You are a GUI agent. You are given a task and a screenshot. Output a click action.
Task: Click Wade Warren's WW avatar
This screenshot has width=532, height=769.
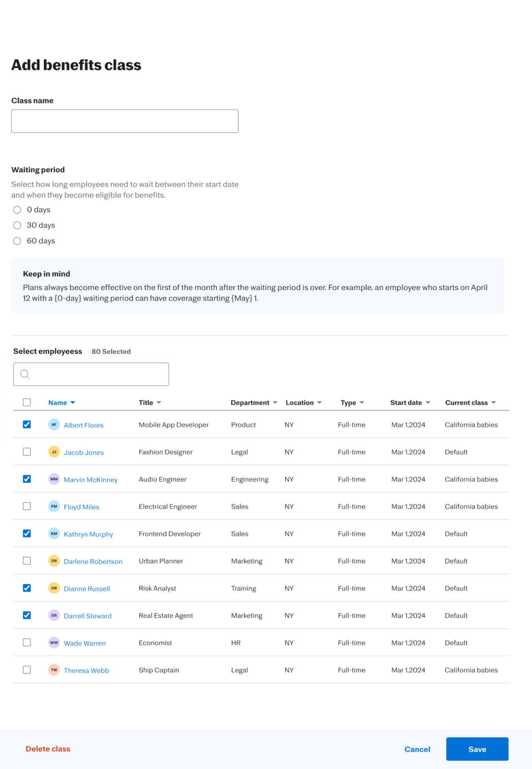pos(54,642)
